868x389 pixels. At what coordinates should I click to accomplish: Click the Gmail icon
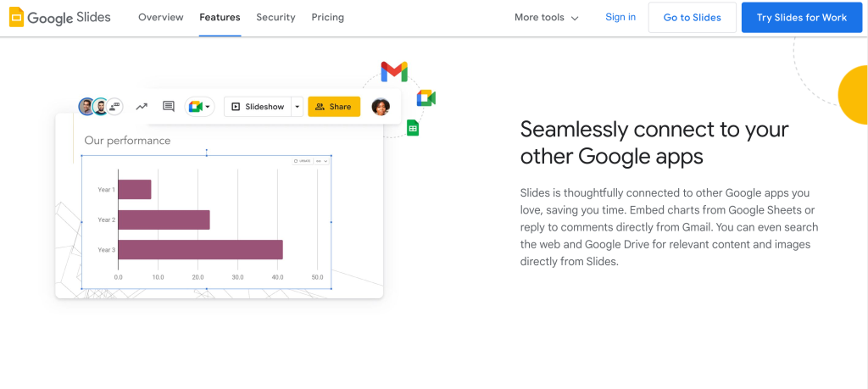[394, 72]
